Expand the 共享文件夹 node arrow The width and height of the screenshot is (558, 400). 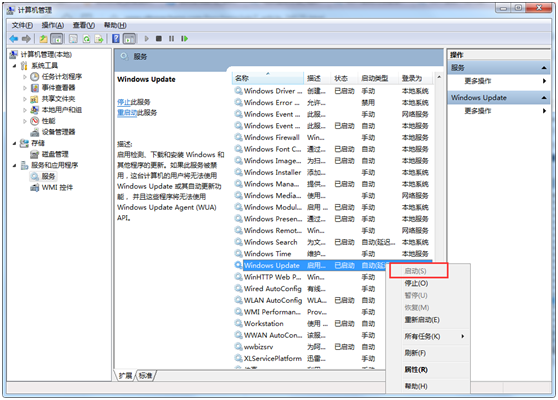tap(25, 99)
